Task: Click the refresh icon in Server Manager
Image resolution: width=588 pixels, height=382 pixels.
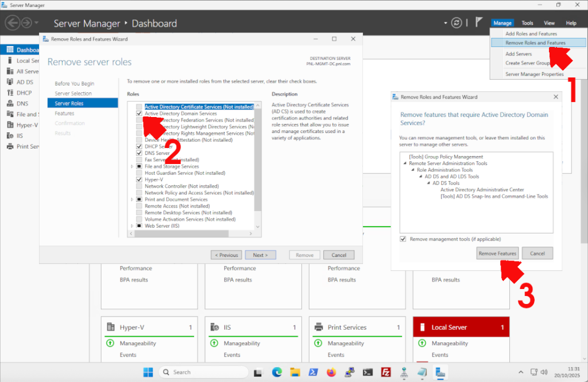Action: click(x=457, y=23)
